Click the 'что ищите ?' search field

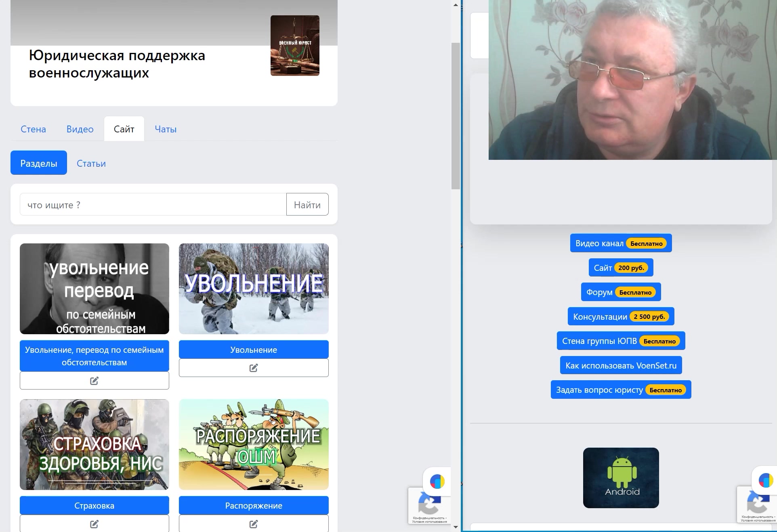[153, 205]
